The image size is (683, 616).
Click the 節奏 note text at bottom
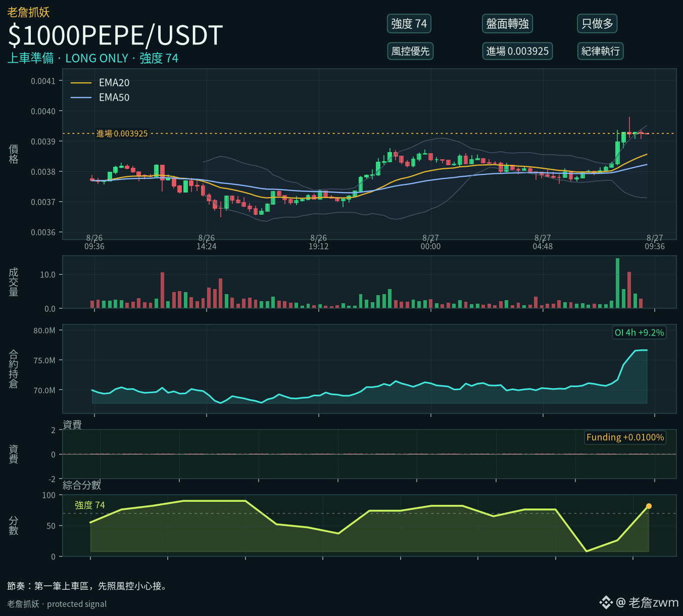click(87, 586)
